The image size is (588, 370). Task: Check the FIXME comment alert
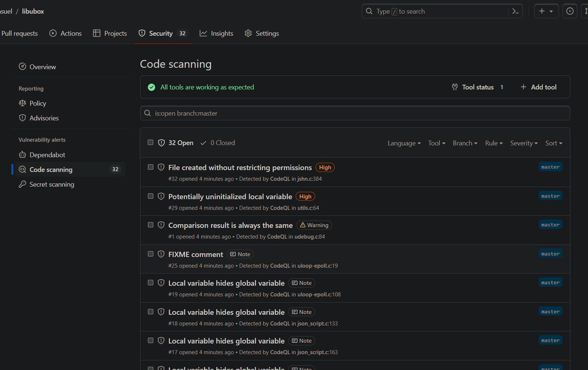pyautogui.click(x=151, y=254)
